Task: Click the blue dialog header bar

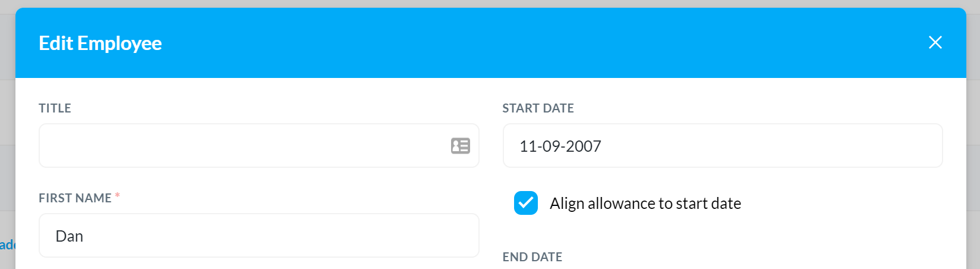Action: pyautogui.click(x=491, y=43)
